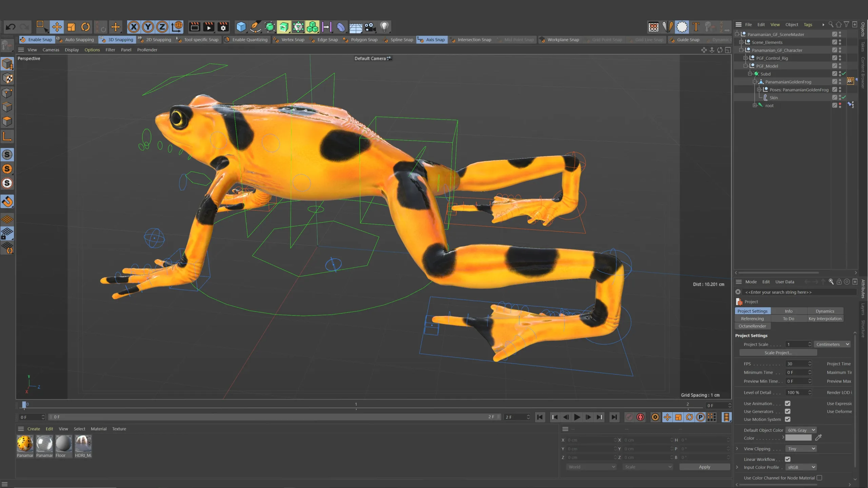Select Polygons mode orange cube icon
This screenshot has height=488, width=868.
point(7,121)
